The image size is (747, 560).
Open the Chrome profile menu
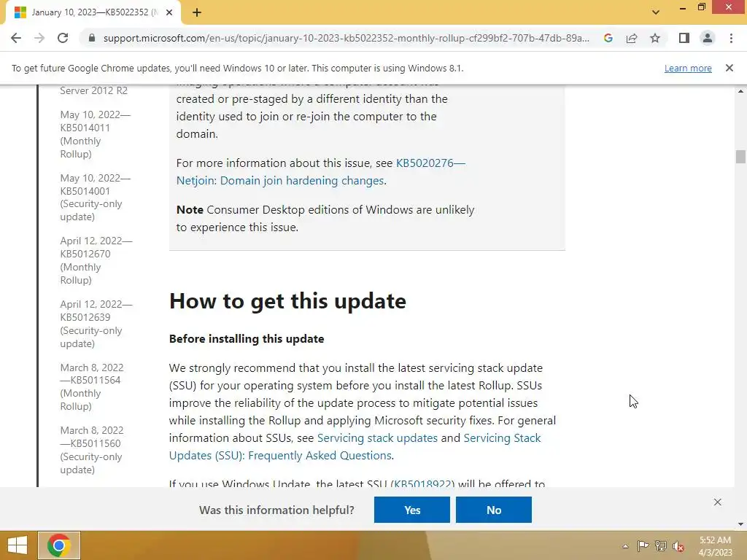708,38
